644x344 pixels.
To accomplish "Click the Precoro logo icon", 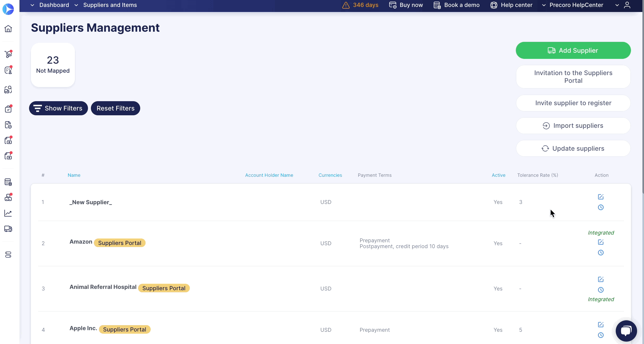I will 8,9.
